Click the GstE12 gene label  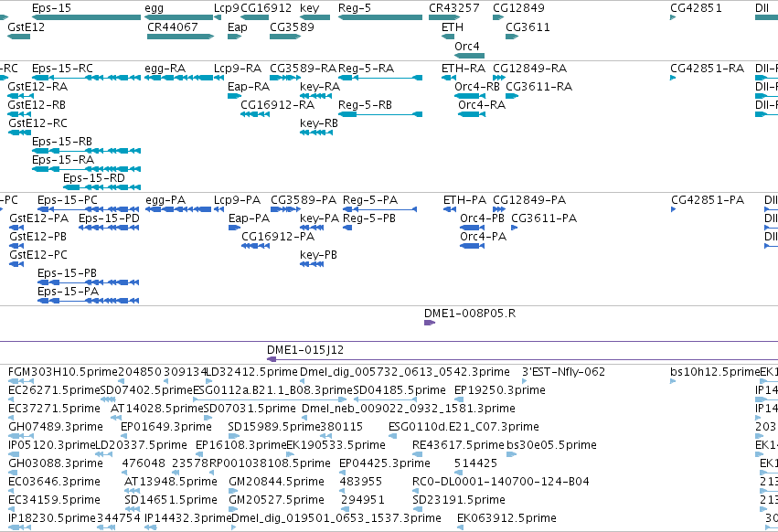[27, 27]
